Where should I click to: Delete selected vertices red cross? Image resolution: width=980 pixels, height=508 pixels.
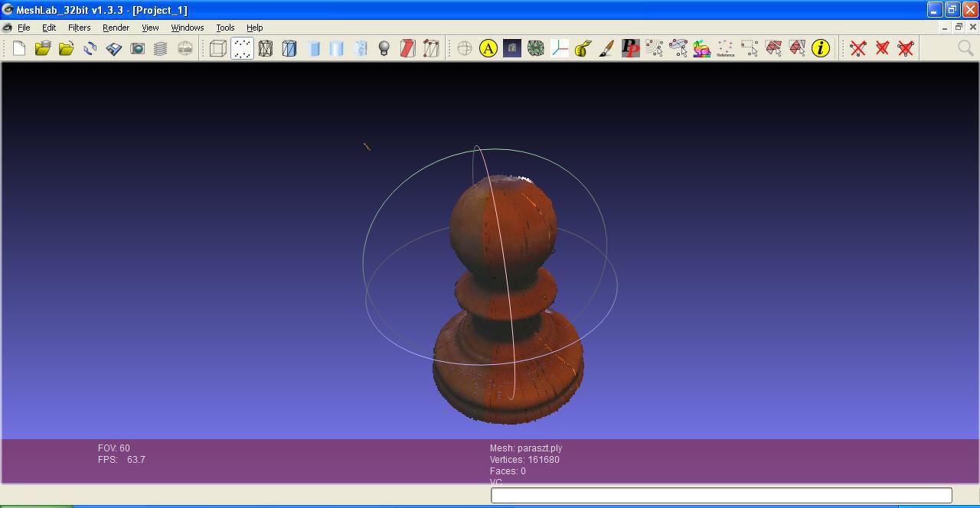pos(858,48)
